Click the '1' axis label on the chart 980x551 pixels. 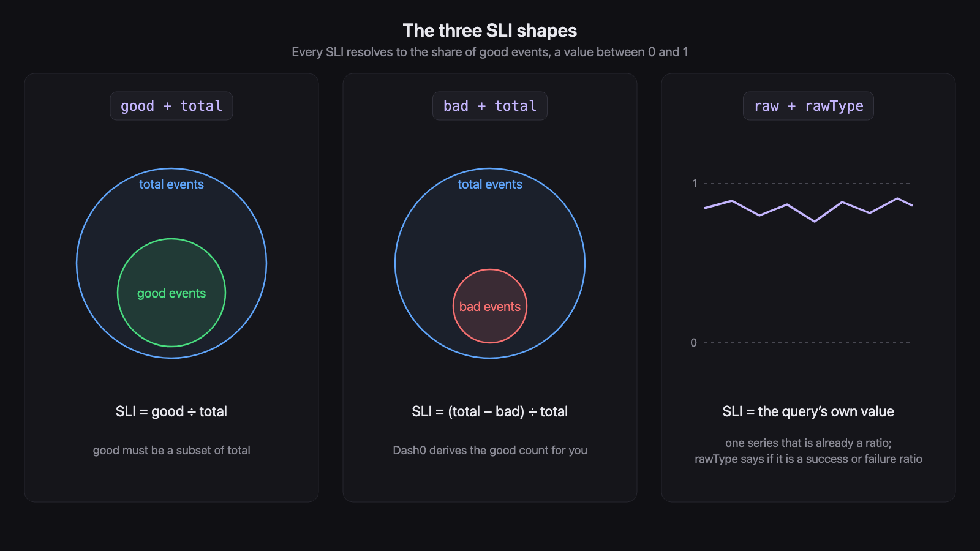click(695, 183)
